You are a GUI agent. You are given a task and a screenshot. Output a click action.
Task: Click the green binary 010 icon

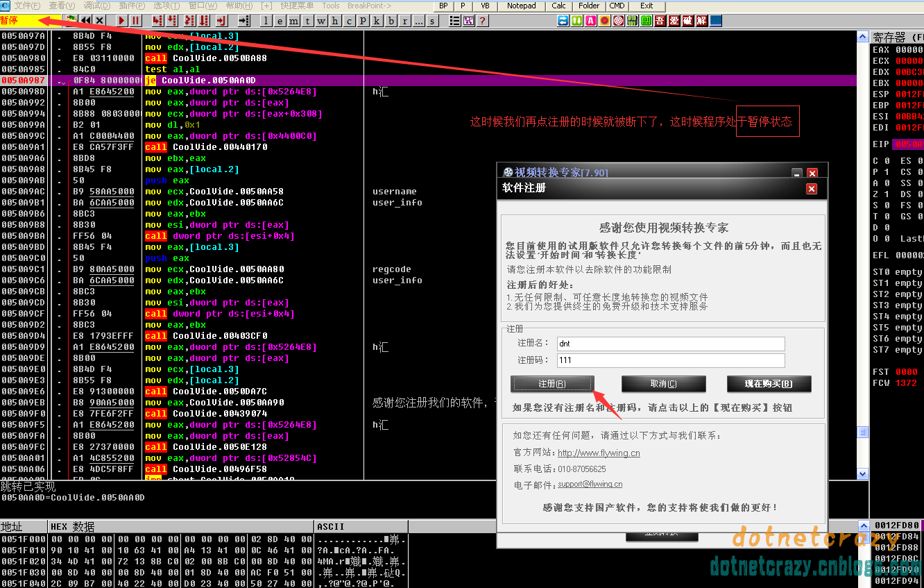click(x=633, y=20)
